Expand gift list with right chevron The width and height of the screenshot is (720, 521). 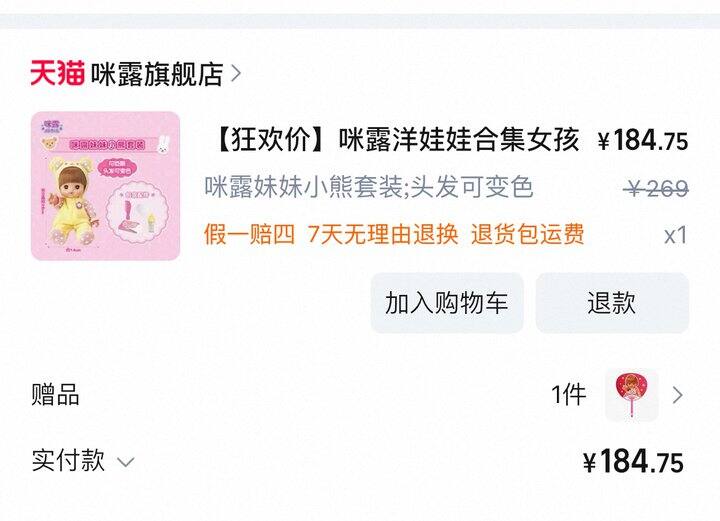point(678,395)
